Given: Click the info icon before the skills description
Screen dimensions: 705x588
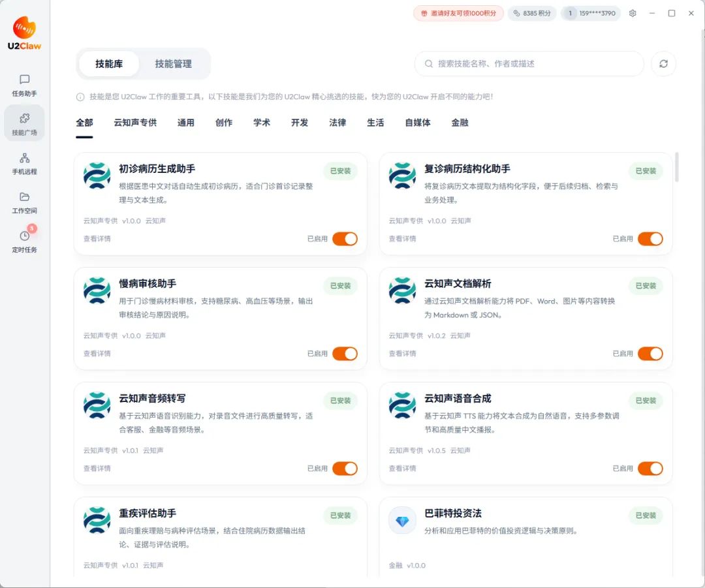Looking at the screenshot, I should click(x=80, y=97).
